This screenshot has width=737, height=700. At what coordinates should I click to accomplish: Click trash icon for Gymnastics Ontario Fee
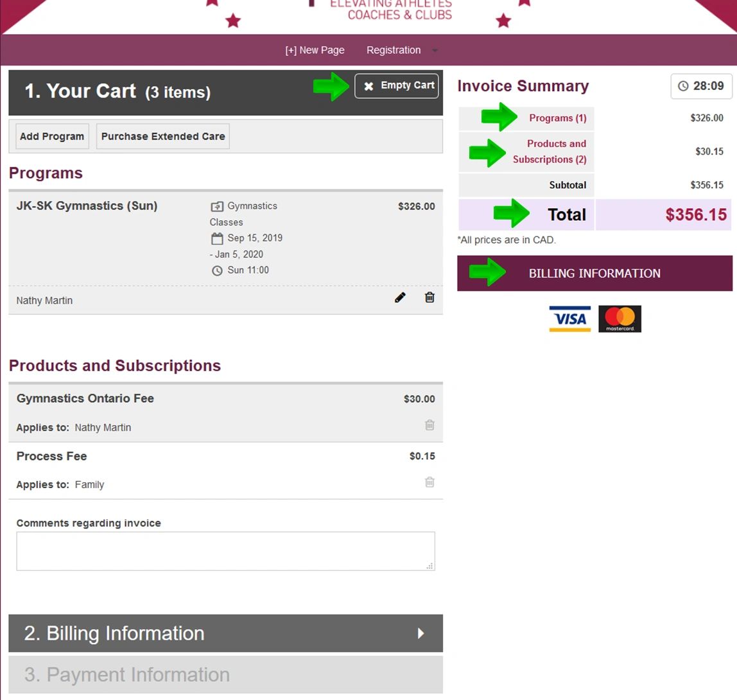[x=429, y=425]
